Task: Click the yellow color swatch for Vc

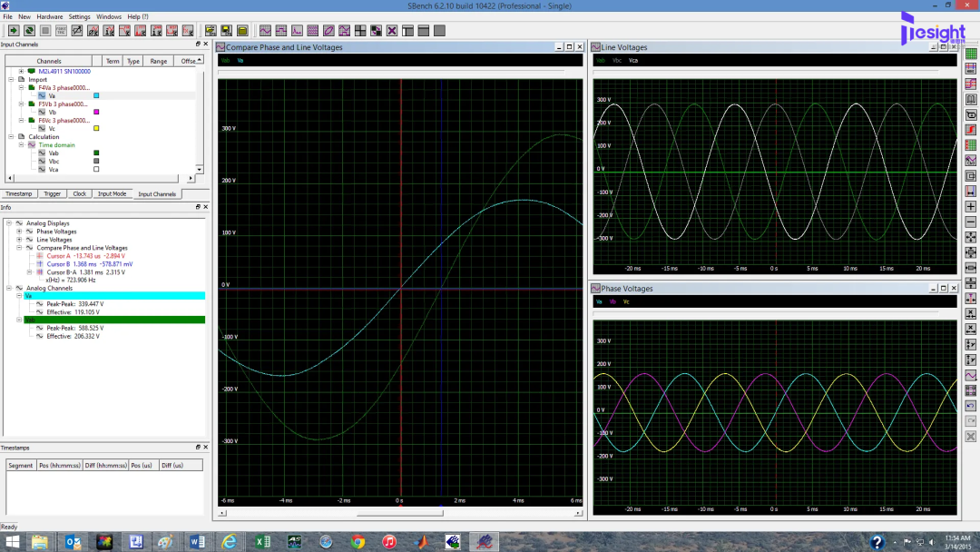Action: pyautogui.click(x=96, y=128)
